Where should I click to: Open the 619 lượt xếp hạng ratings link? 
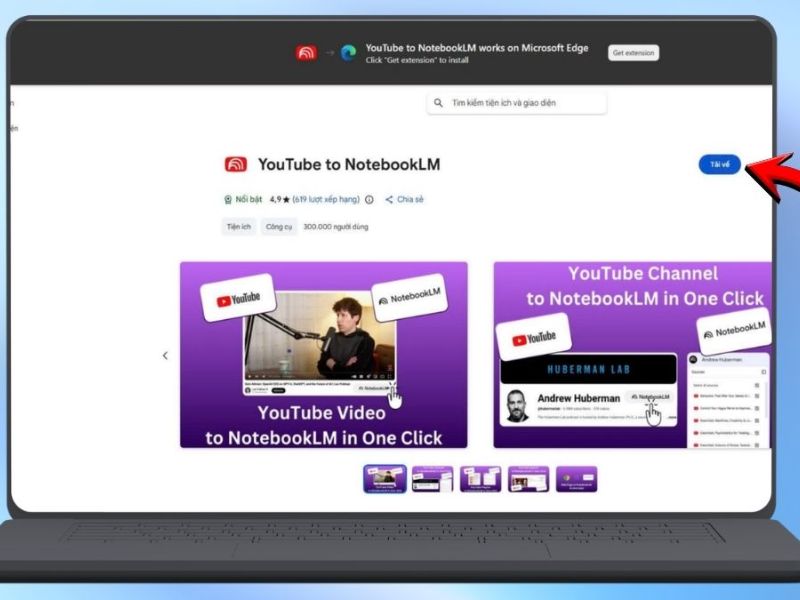pyautogui.click(x=326, y=199)
